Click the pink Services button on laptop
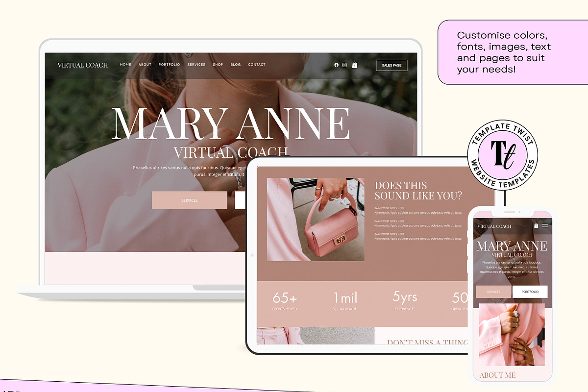 [x=189, y=200]
